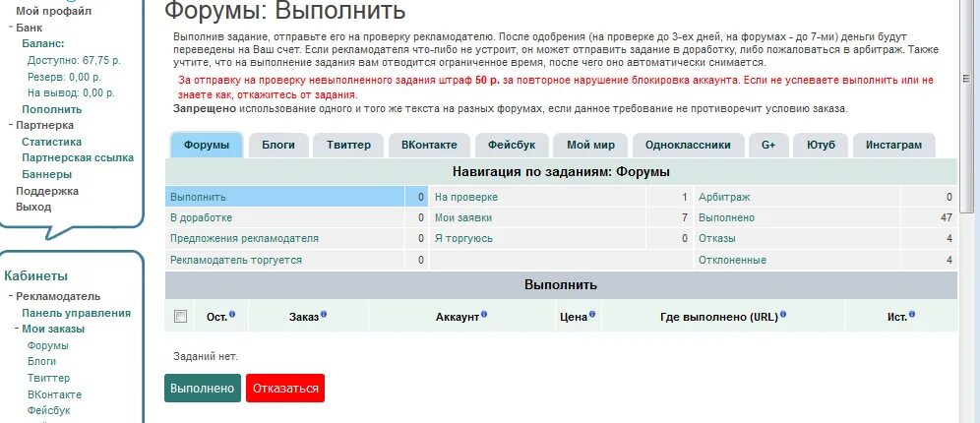Click help icon next to Где выполнено (URL)

[783, 314]
